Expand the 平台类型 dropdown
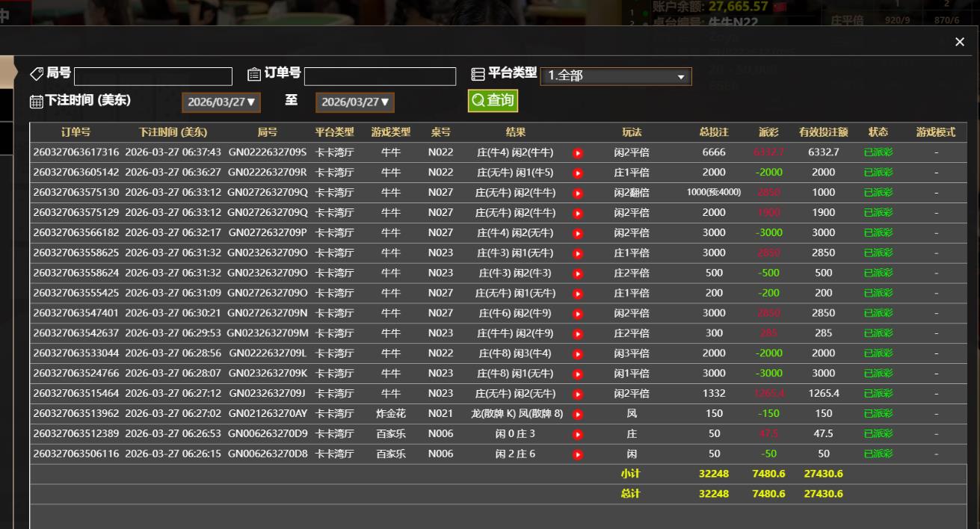980x529 pixels. 616,76
